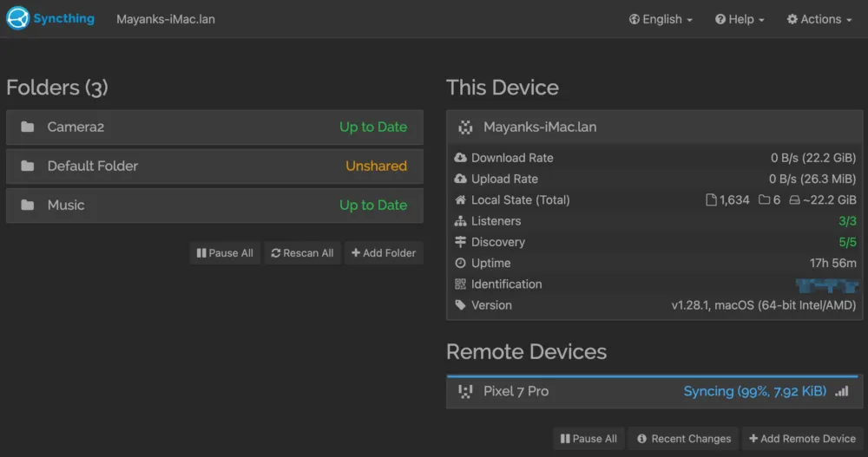Open Recent Changes
This screenshot has height=457, width=868.
tap(684, 439)
